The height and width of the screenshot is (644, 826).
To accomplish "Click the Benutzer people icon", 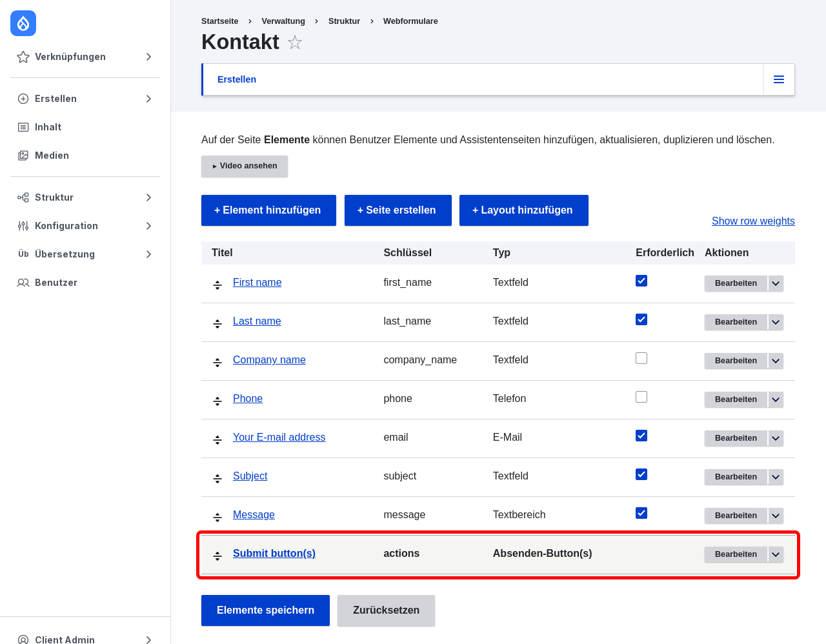I will tap(23, 283).
